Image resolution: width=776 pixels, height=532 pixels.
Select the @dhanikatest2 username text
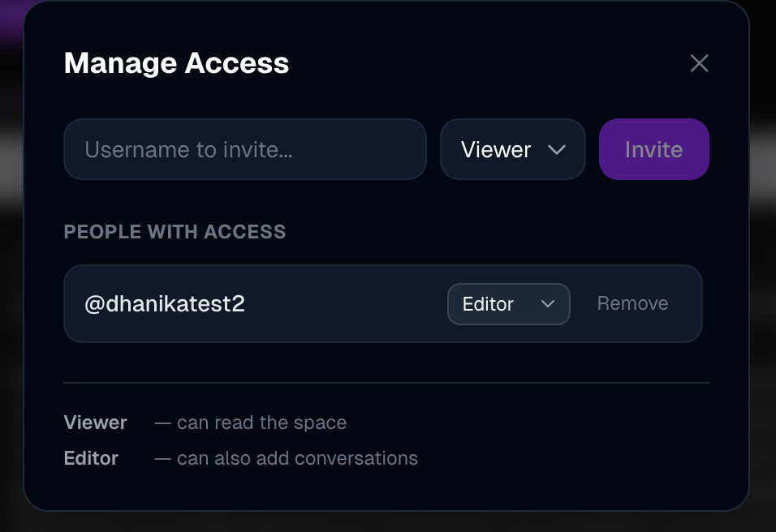tap(165, 304)
